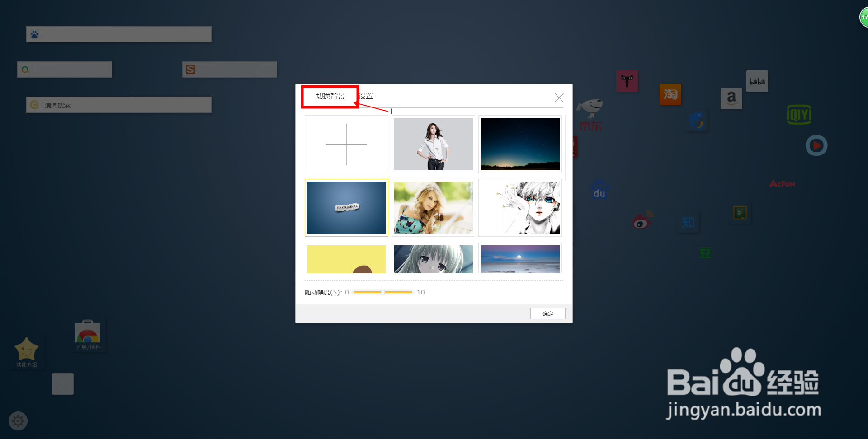The image size is (868, 439).
Task: Click the plus tile to add a shortcut
Action: point(63,384)
